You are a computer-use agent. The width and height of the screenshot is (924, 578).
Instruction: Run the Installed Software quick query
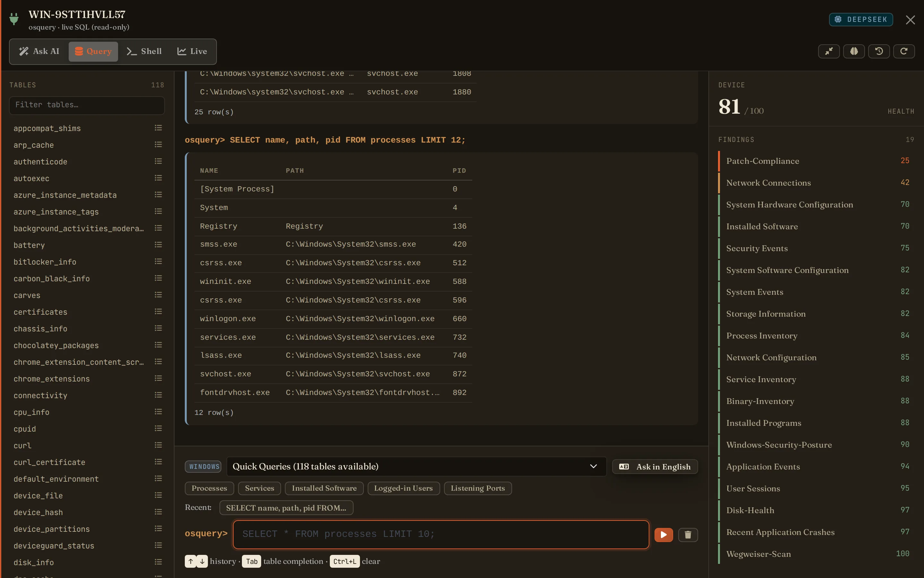point(324,488)
